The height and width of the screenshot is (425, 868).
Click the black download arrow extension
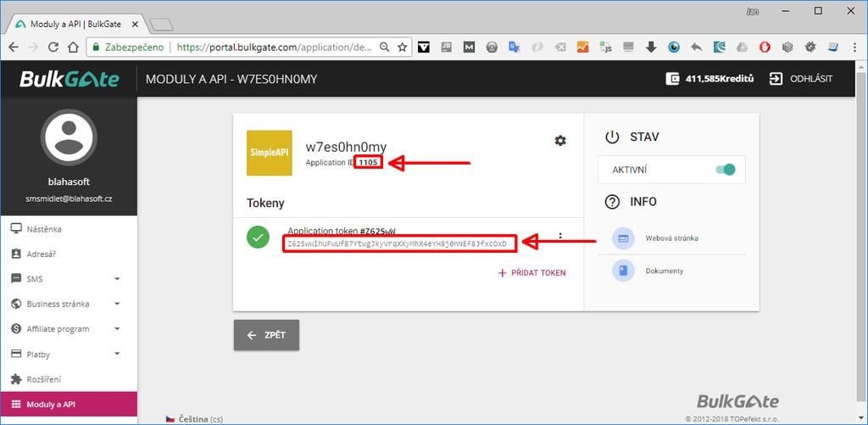pyautogui.click(x=651, y=48)
